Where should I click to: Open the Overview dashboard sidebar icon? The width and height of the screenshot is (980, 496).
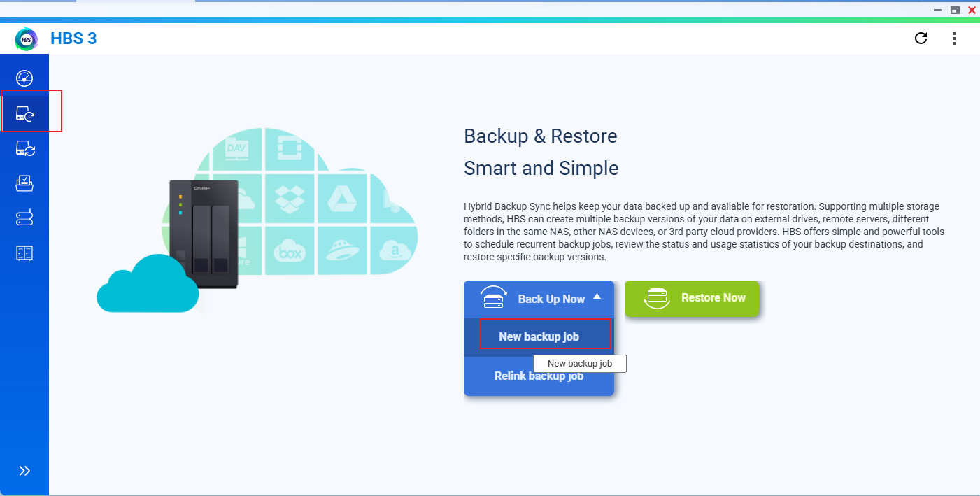[x=24, y=78]
